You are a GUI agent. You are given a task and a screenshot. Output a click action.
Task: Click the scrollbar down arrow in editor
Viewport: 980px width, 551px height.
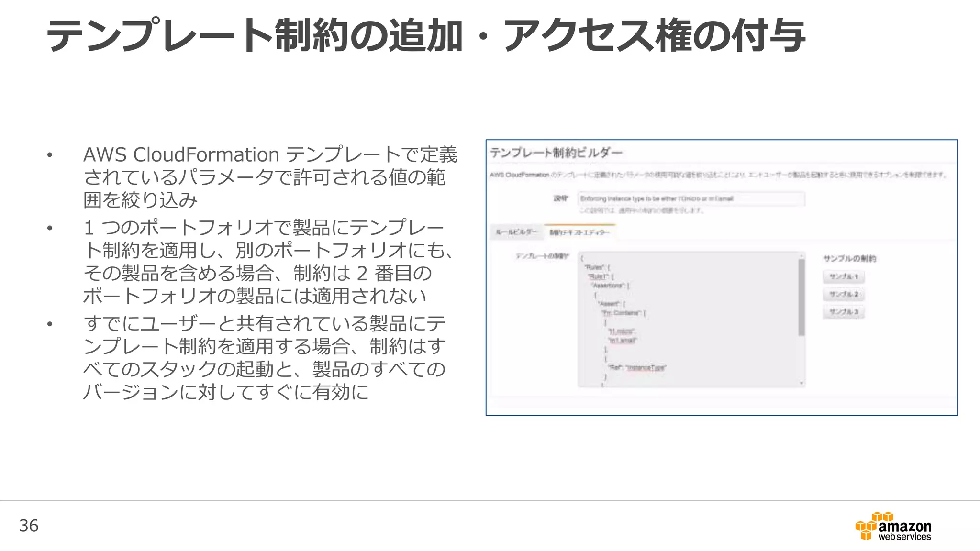click(802, 383)
